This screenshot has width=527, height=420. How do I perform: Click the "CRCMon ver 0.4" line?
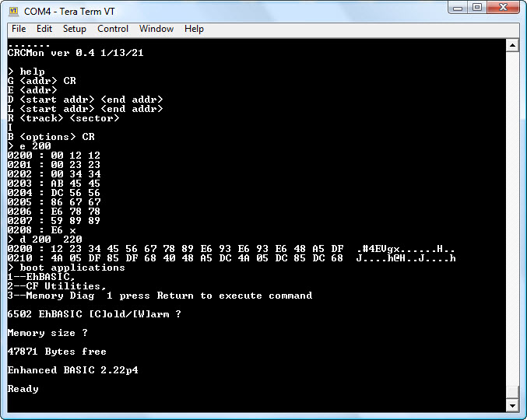click(x=76, y=53)
